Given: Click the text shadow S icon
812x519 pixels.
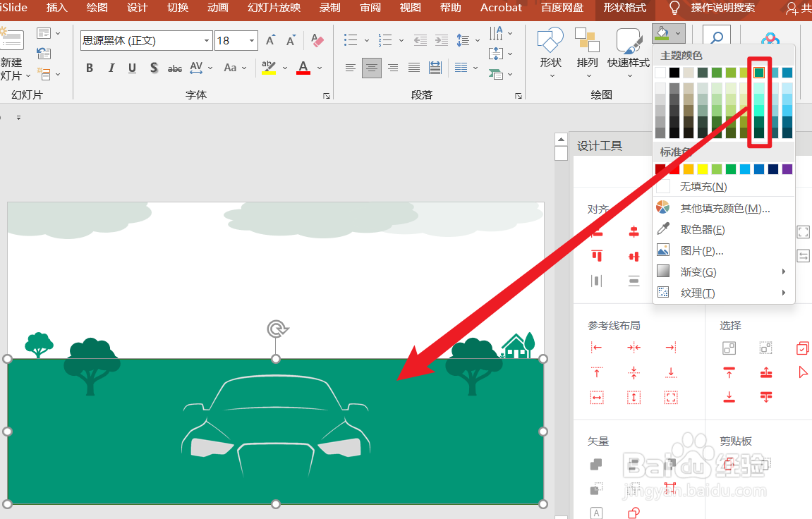Looking at the screenshot, I should coord(154,68).
